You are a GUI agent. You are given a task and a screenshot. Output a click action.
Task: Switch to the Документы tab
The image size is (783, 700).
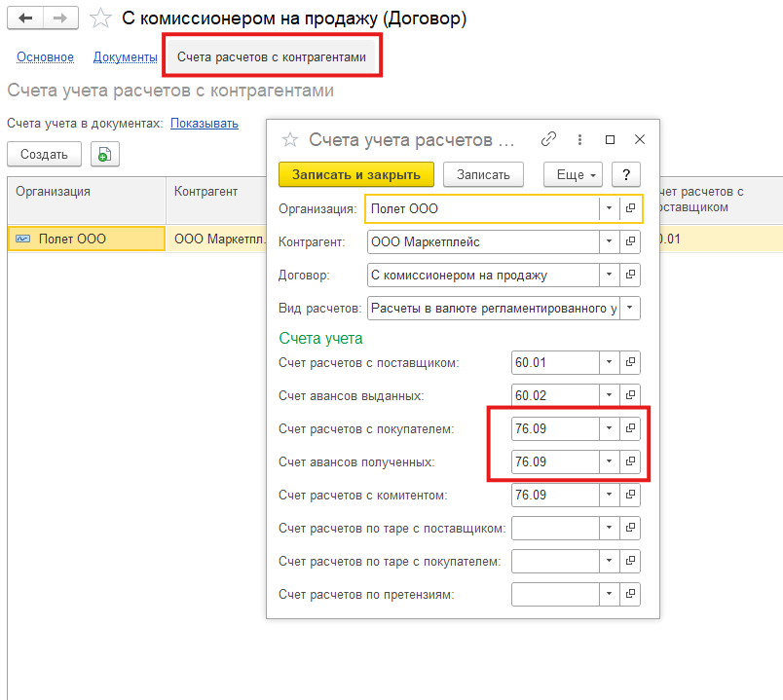[x=125, y=57]
